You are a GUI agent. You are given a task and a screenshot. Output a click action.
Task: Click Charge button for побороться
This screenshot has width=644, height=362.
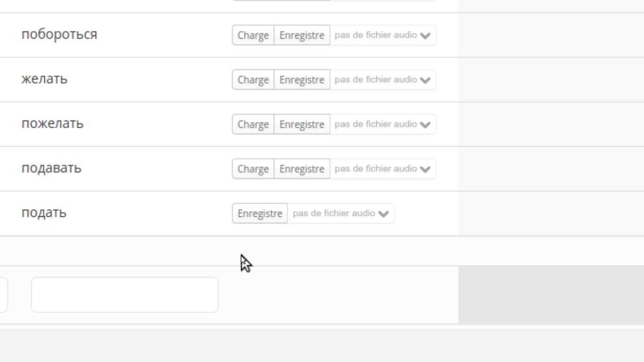coord(253,35)
